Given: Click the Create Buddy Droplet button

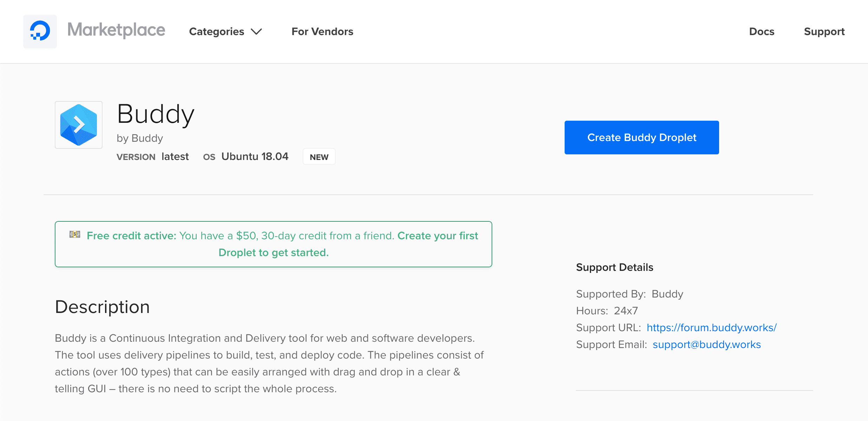Looking at the screenshot, I should pos(642,137).
